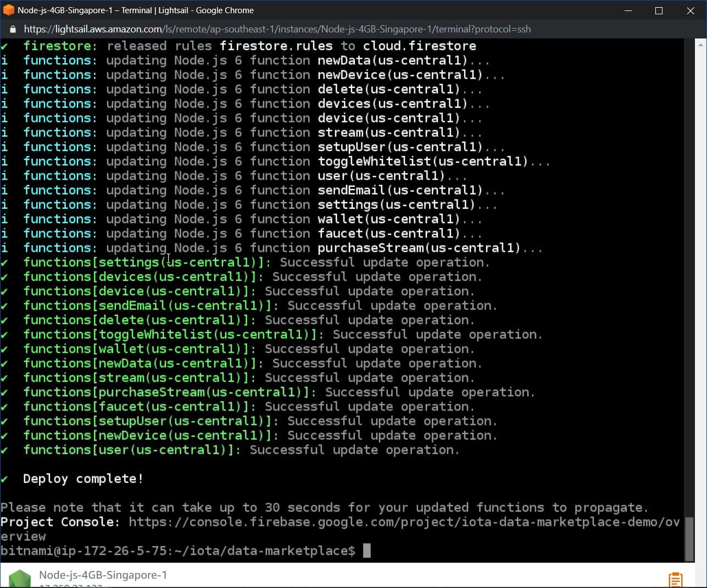Click the Lightsail orange cube icon in title bar
707x588 pixels.
9,10
